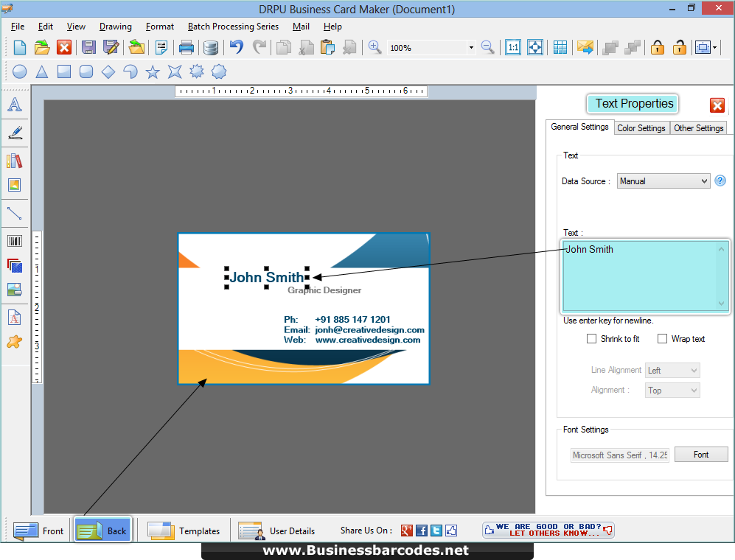Screen dimensions: 735x560
Task: Select the Signature pen tool in sidebar
Action: click(x=15, y=133)
